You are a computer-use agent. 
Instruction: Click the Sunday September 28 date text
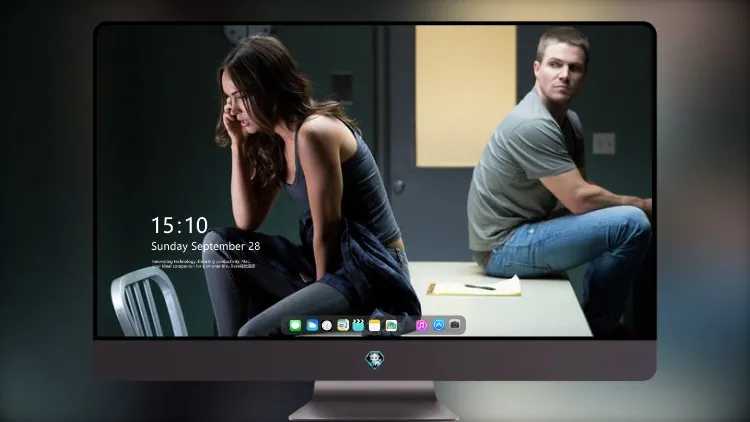206,246
